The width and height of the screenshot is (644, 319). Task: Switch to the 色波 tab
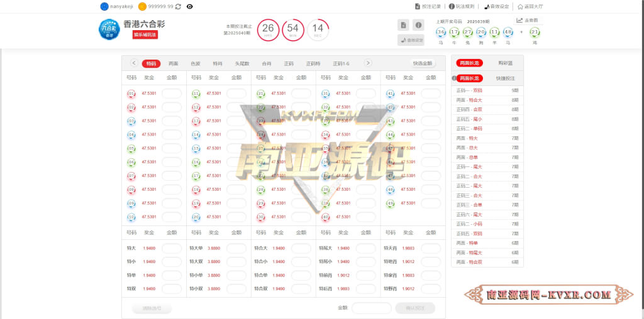(196, 63)
